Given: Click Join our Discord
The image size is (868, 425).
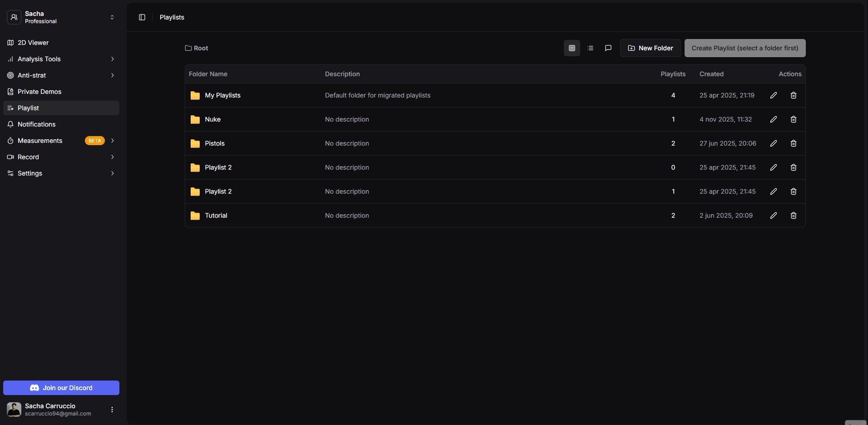Looking at the screenshot, I should pyautogui.click(x=61, y=388).
